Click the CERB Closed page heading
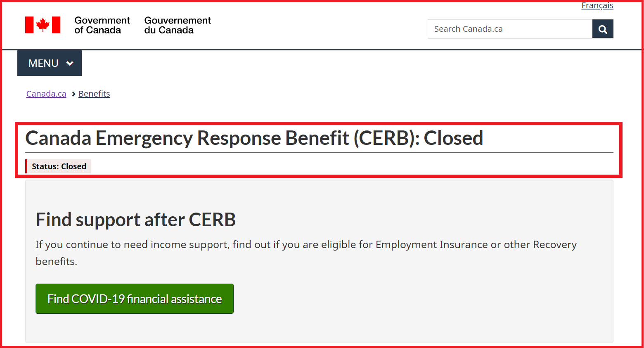 tap(254, 138)
